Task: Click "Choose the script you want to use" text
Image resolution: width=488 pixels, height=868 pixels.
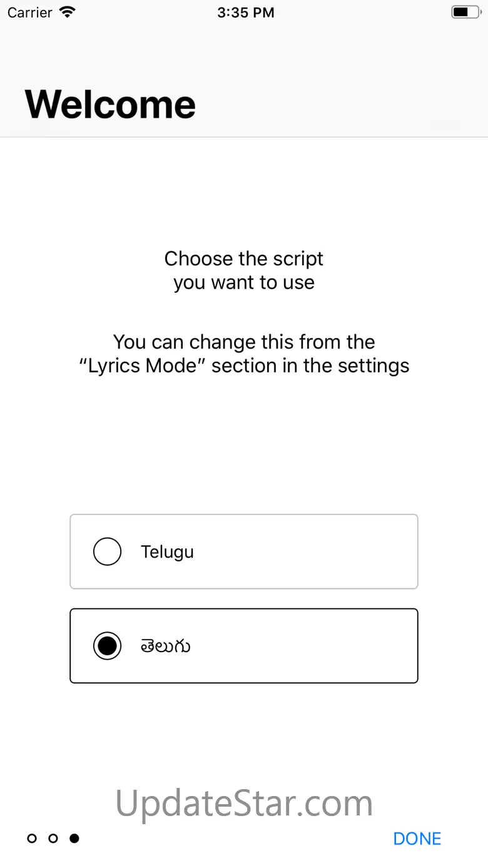Action: [x=244, y=270]
